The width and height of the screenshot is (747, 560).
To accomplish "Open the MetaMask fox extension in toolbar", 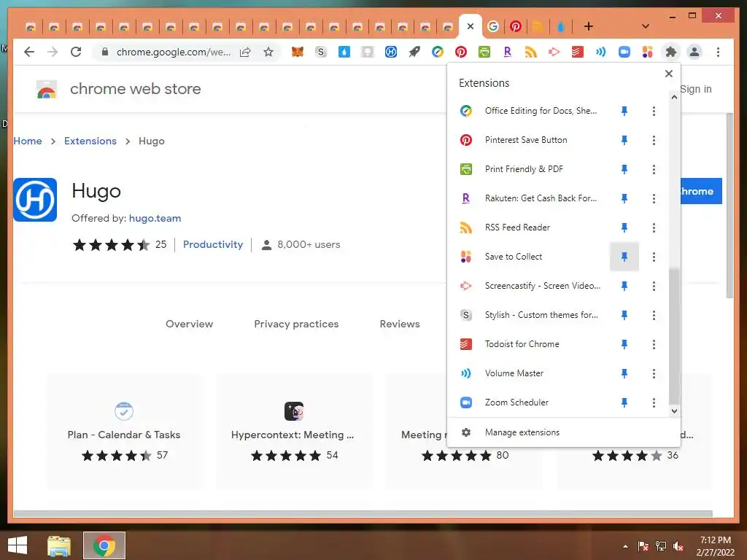I will (298, 52).
